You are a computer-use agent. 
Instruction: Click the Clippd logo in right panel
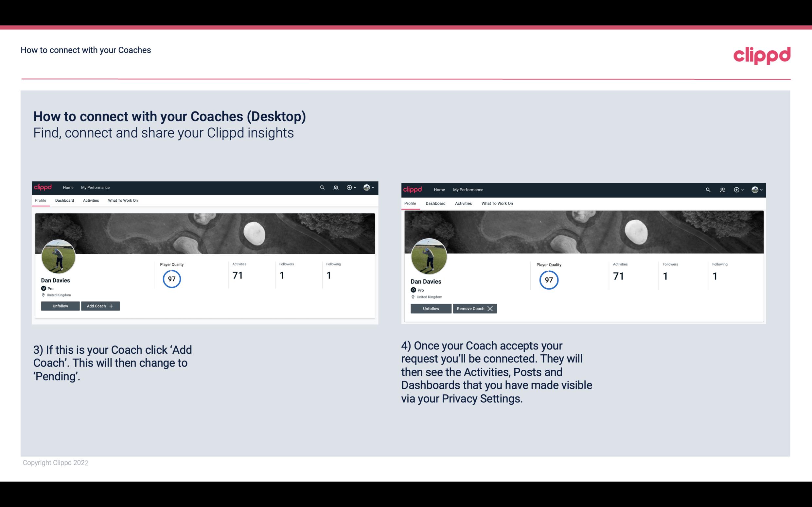tap(414, 189)
